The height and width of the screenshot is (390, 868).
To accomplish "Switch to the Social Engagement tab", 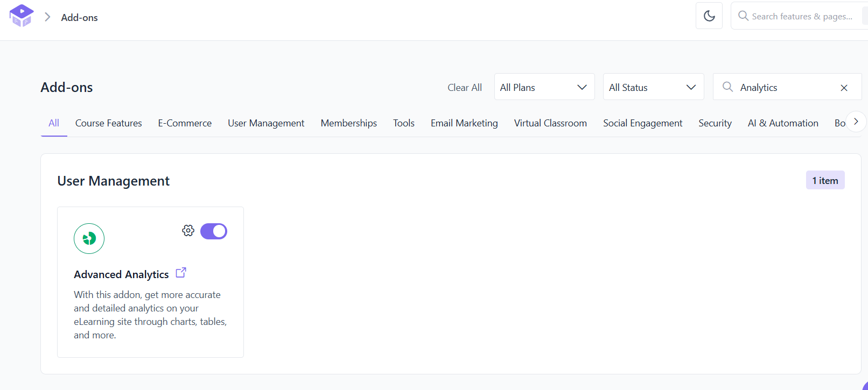I will [643, 123].
